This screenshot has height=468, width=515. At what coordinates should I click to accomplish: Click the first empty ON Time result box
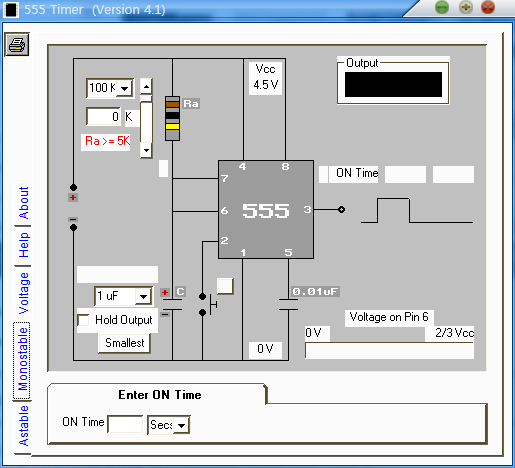405,174
